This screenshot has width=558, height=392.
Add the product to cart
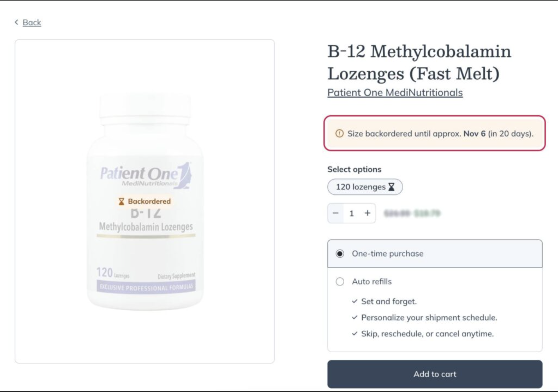click(x=435, y=374)
